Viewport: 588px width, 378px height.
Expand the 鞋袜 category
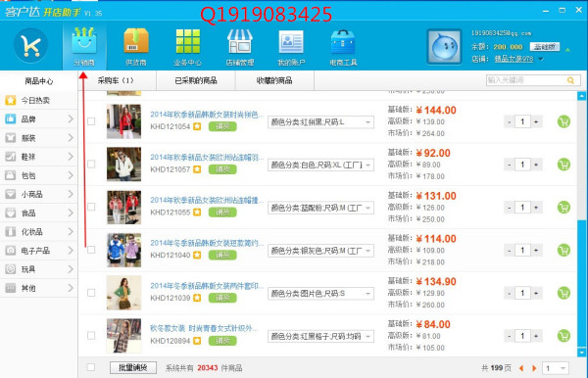coord(39,157)
